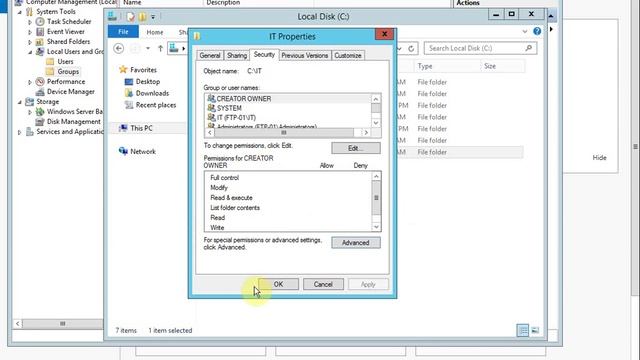Open the Customize tab

348,56
